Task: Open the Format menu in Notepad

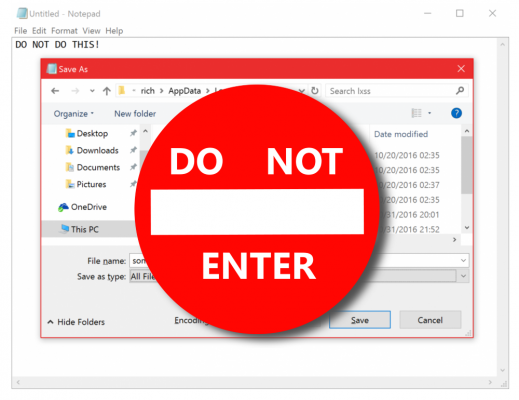Action: [x=64, y=31]
